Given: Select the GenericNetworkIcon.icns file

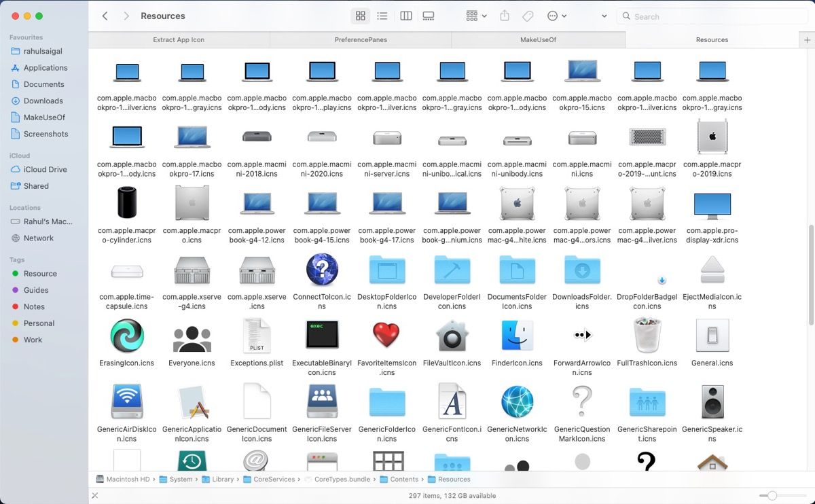Looking at the screenshot, I should pos(516,402).
